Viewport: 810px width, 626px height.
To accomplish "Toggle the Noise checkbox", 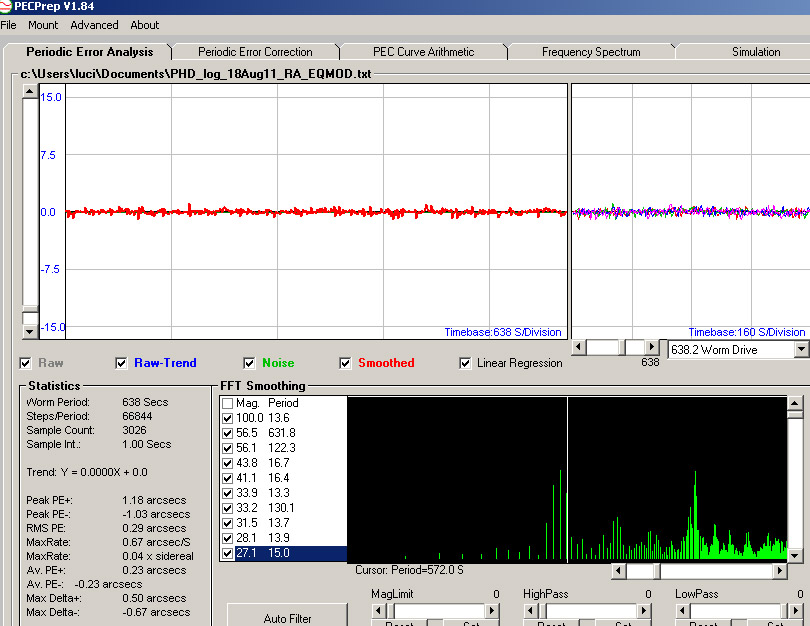I will [249, 363].
